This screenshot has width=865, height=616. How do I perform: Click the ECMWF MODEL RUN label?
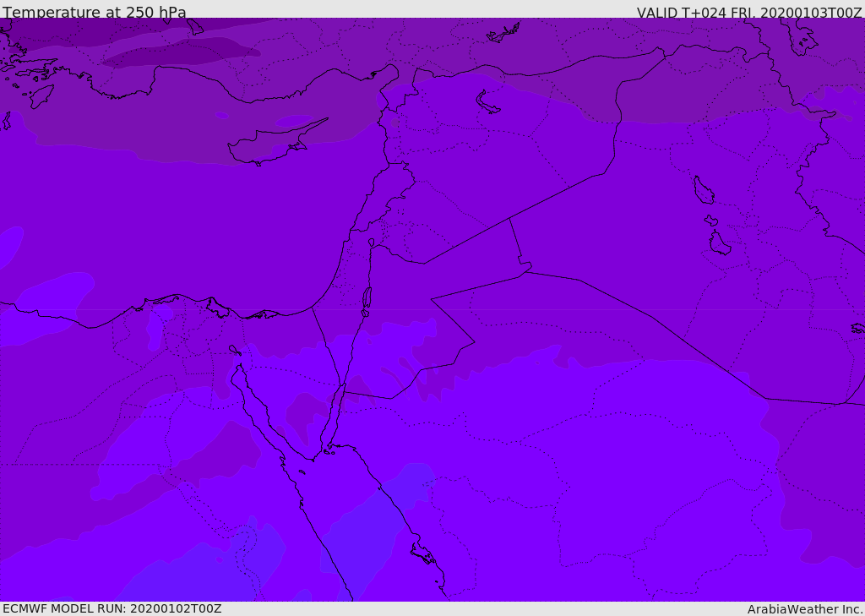[x=112, y=608]
